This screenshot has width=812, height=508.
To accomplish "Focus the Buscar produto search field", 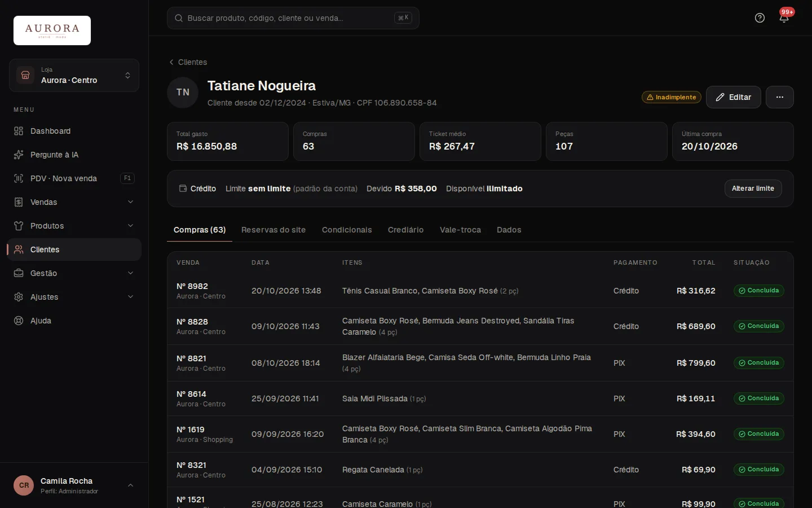I will point(293,18).
